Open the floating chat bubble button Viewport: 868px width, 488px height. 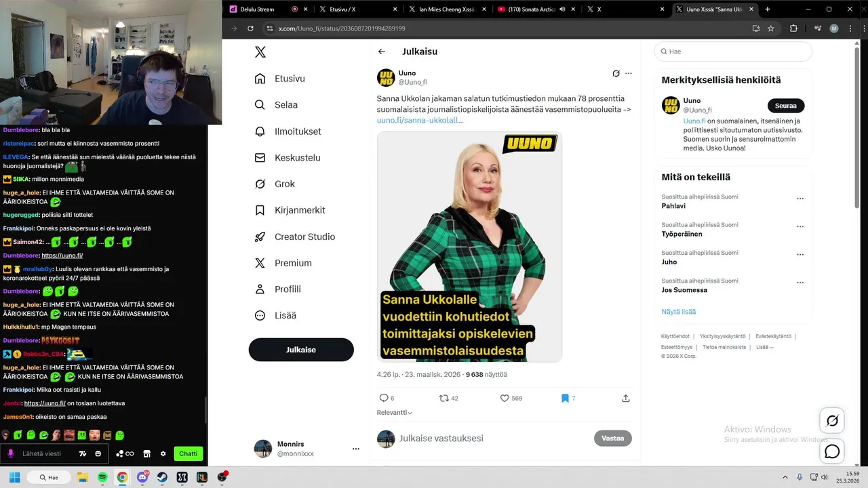[832, 451]
